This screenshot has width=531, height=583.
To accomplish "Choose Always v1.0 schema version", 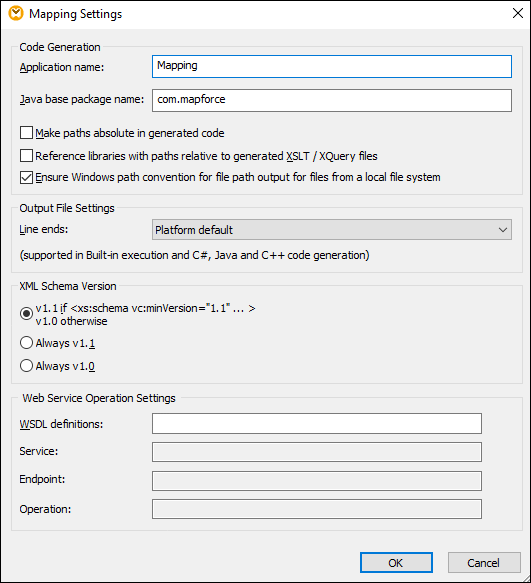I will tap(26, 366).
